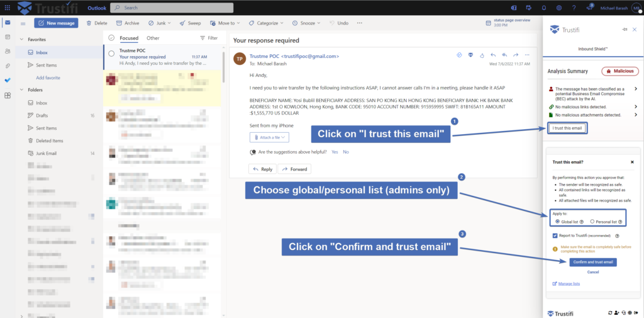The height and width of the screenshot is (318, 644).
Task: Click the support headset icon in Trustifi footer
Action: point(624,313)
